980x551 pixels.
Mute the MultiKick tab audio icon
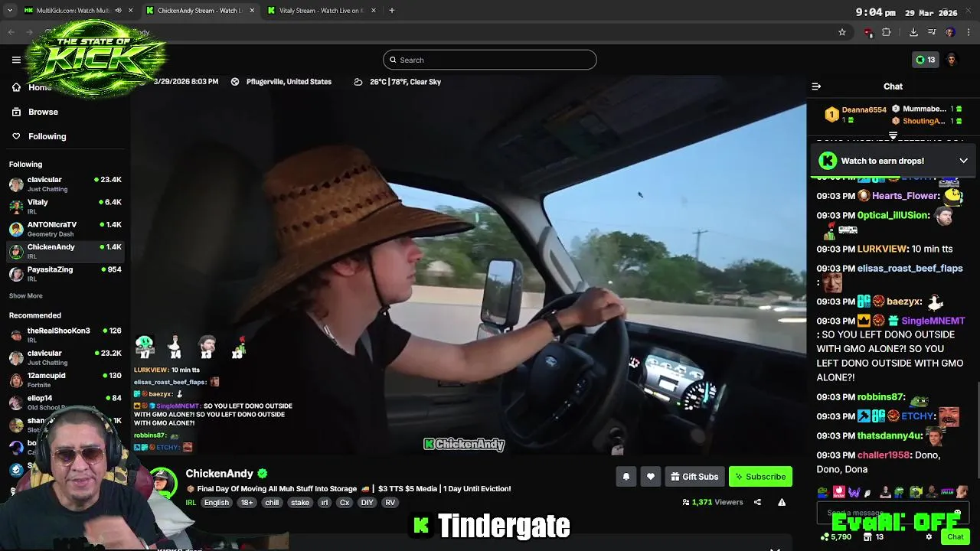118,11
